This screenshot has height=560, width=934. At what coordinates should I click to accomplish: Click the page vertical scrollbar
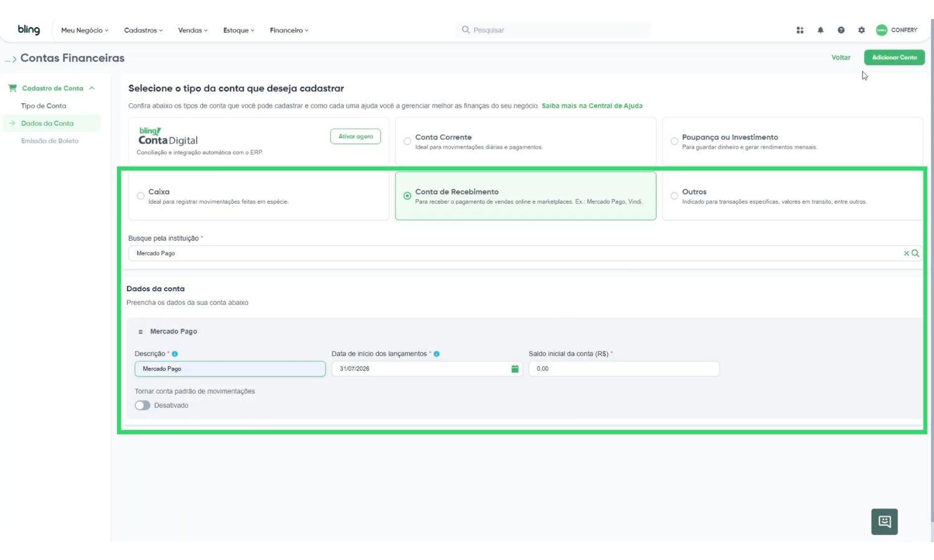coord(932,271)
